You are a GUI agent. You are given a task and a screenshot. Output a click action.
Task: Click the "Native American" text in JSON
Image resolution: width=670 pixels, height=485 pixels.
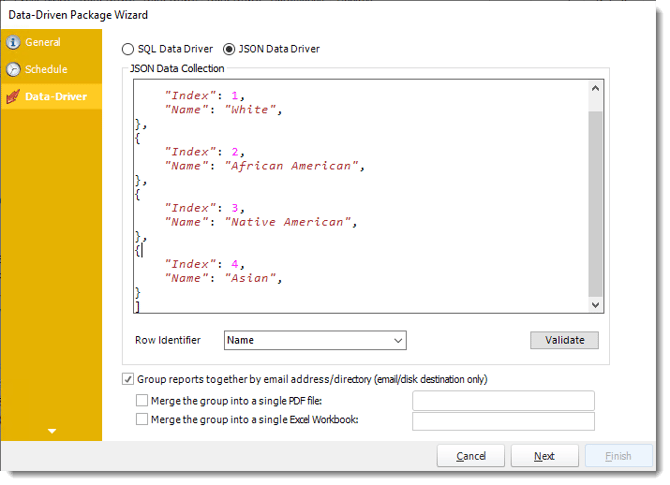[288, 222]
